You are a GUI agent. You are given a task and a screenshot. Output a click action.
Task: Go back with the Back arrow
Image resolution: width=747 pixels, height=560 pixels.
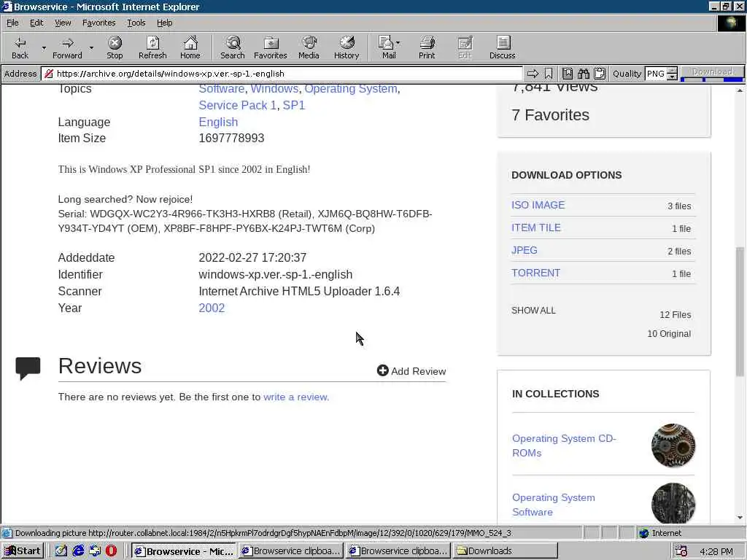(x=20, y=47)
